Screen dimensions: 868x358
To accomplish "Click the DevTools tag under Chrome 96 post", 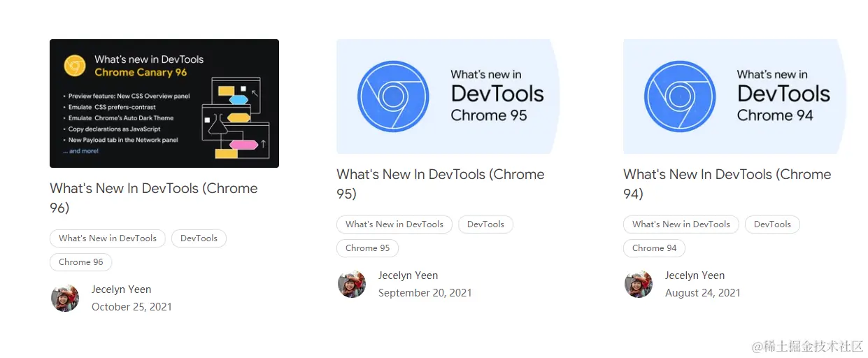I will 199,238.
